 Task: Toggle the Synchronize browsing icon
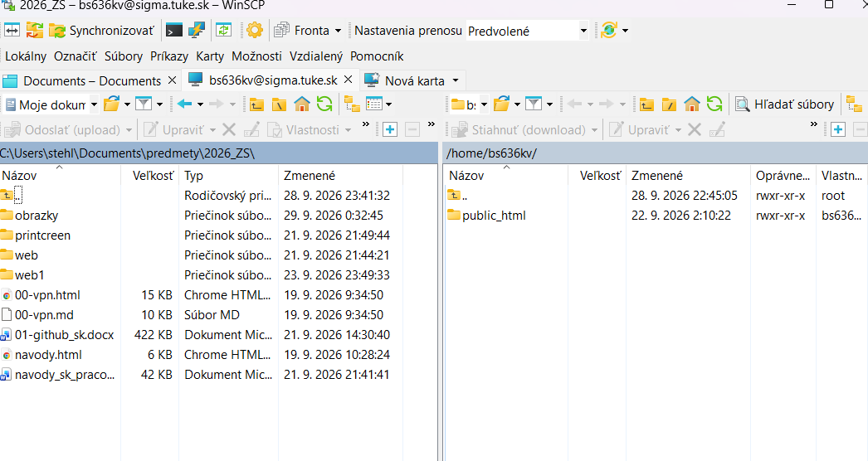click(224, 30)
